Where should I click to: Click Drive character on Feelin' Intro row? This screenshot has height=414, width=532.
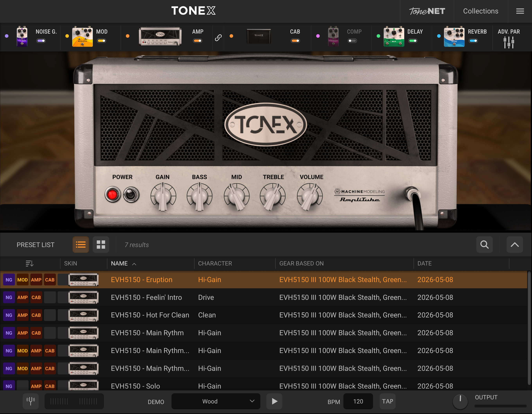[x=206, y=298]
